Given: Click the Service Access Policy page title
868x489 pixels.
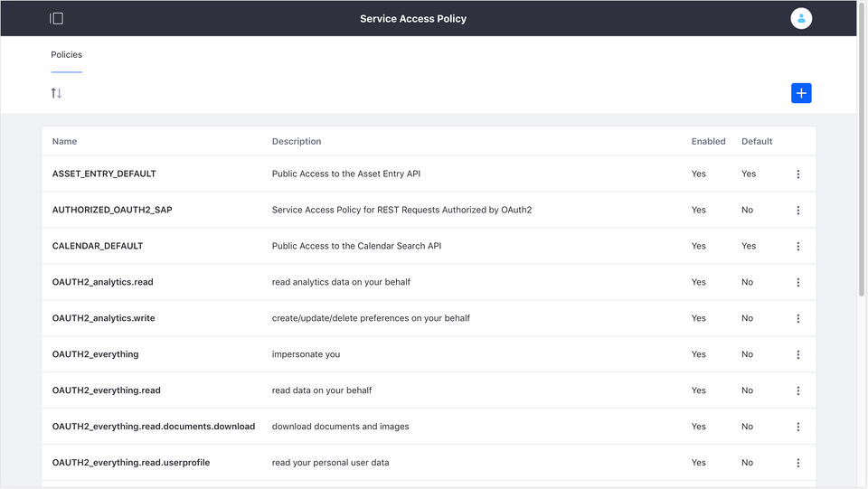Looking at the screenshot, I should click(413, 18).
